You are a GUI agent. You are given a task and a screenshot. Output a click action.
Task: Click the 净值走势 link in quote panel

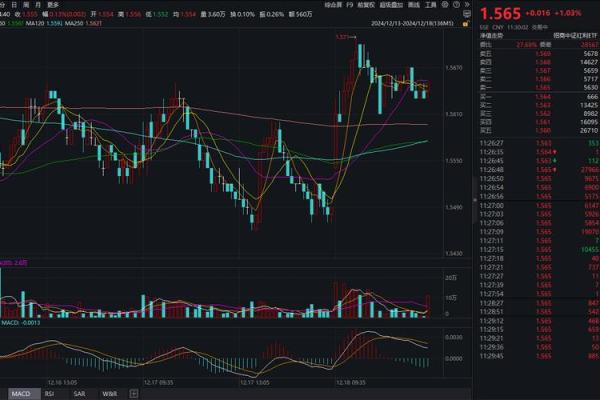click(492, 36)
